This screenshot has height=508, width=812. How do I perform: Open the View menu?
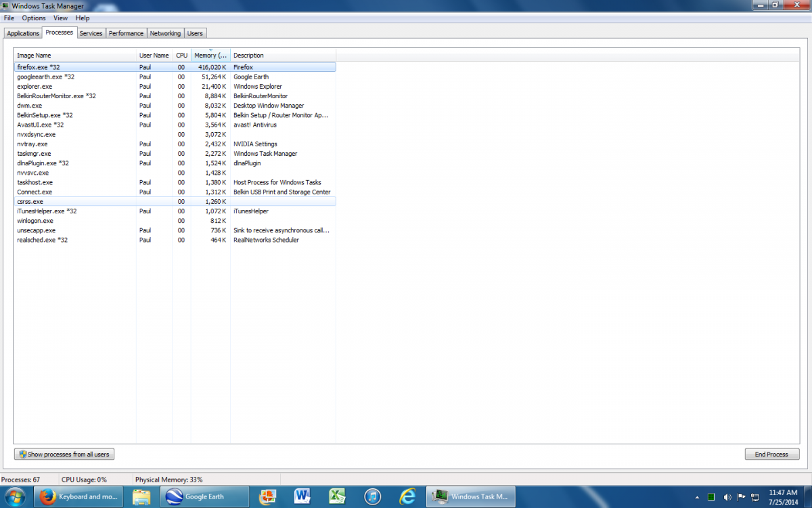click(x=61, y=18)
